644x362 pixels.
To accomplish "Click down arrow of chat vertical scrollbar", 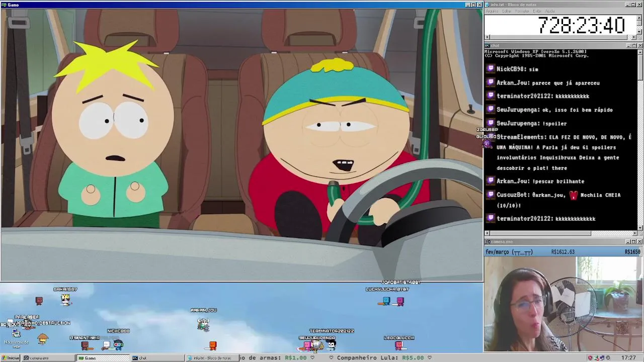I will pos(640,227).
